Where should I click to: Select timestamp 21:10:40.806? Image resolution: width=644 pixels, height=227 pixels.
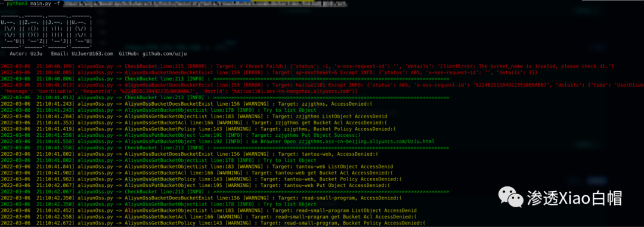pyautogui.click(x=55, y=78)
